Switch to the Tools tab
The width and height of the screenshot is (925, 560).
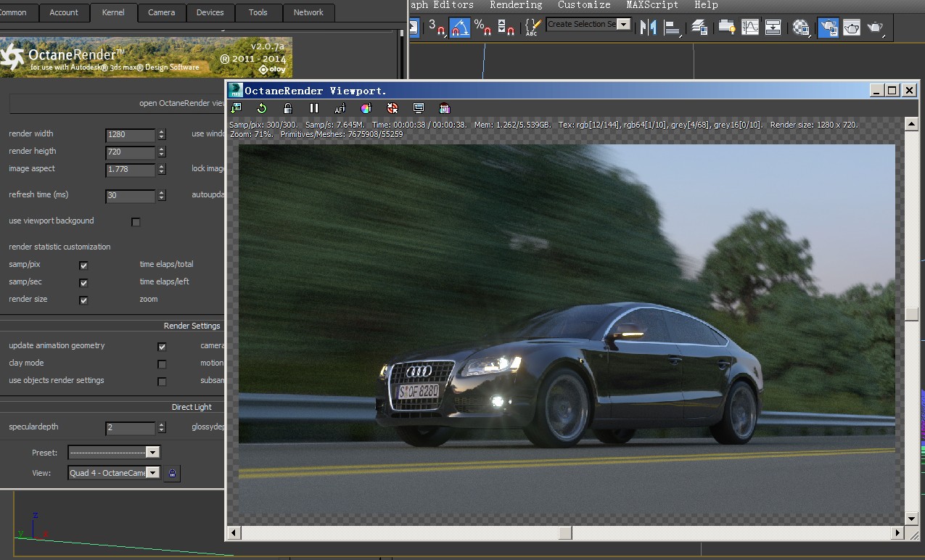click(x=258, y=12)
